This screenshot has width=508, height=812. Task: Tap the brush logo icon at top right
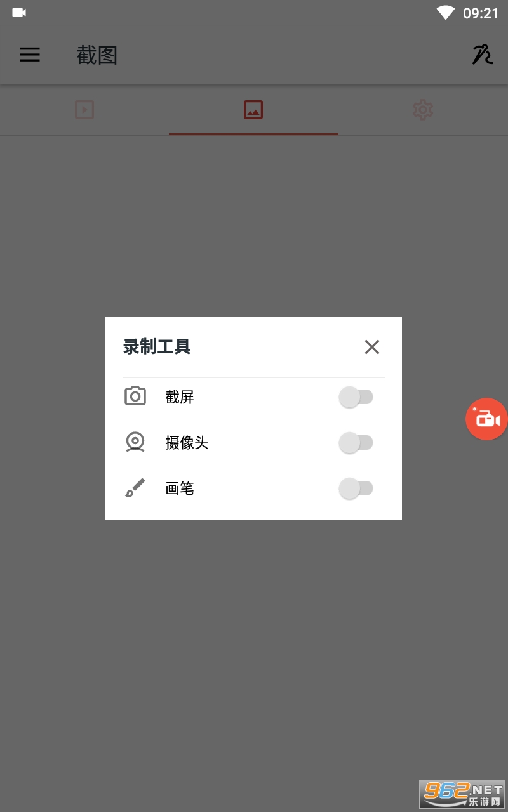482,55
